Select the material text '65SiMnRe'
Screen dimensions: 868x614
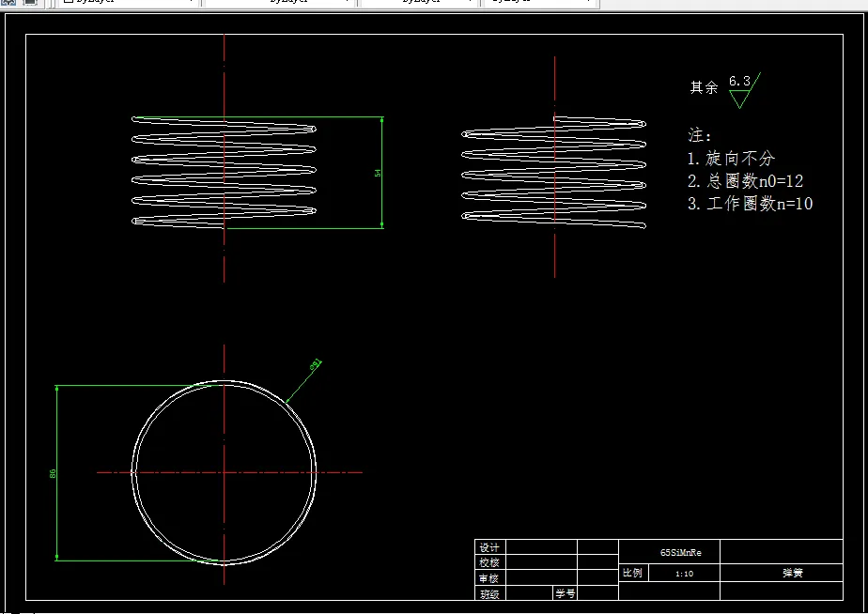(681, 553)
